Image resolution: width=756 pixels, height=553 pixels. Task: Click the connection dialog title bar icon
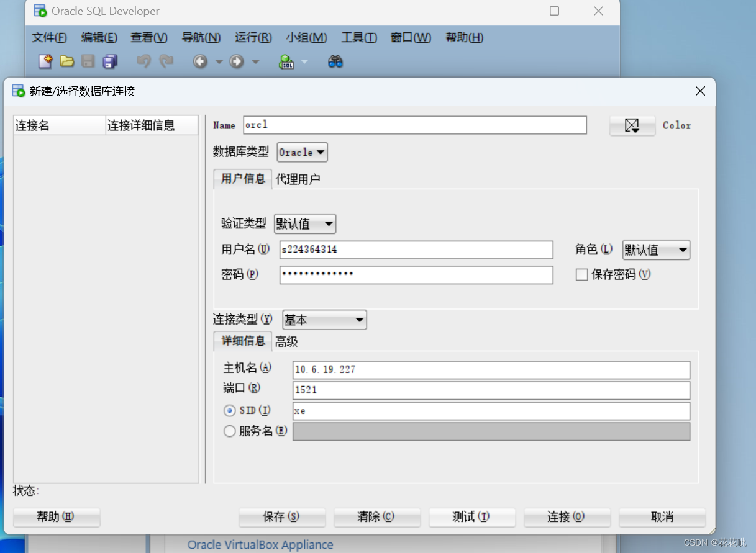click(19, 91)
